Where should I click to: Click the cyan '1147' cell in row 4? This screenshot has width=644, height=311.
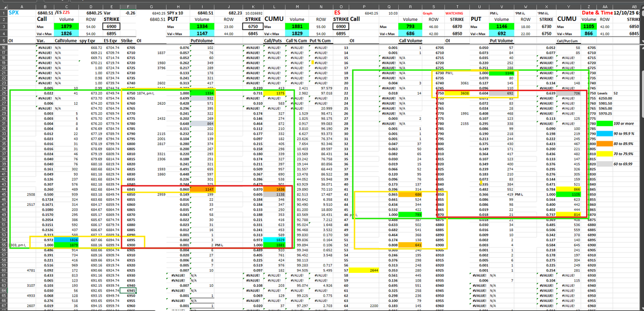pyautogui.click(x=202, y=33)
